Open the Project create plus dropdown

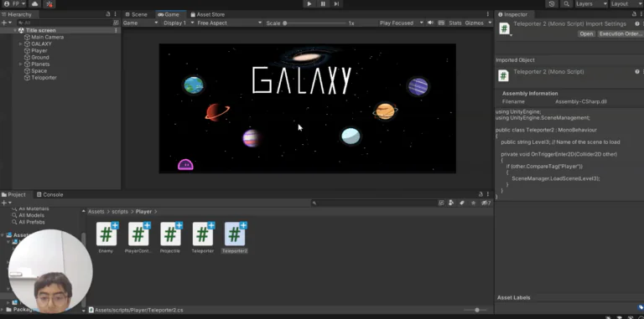point(7,203)
